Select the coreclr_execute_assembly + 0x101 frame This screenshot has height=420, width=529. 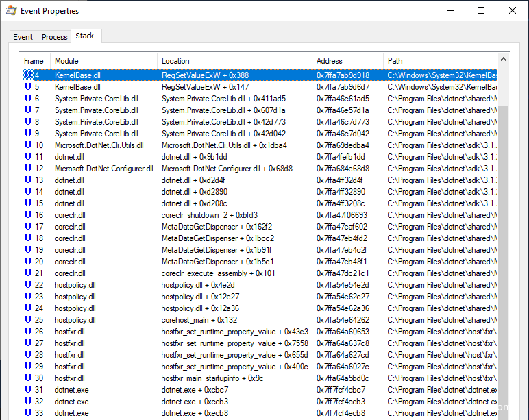[x=218, y=273]
